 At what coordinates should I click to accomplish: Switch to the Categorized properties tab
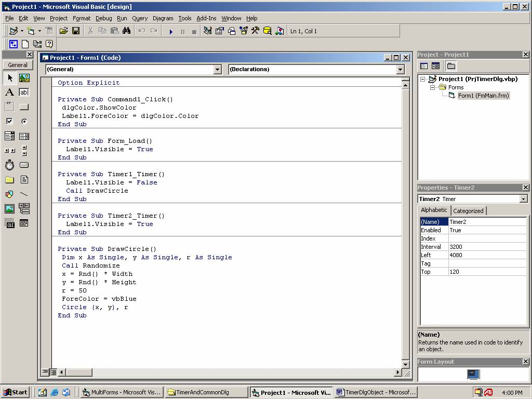468,210
